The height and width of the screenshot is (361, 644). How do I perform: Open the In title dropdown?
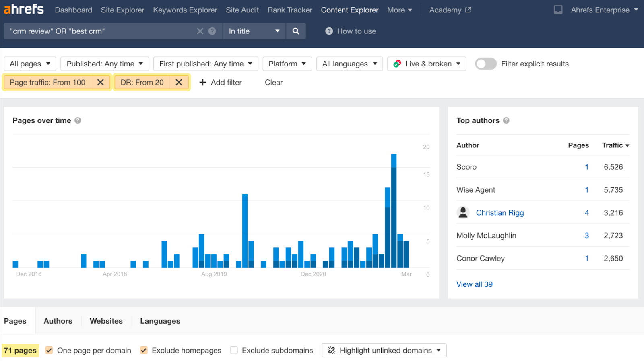(254, 31)
